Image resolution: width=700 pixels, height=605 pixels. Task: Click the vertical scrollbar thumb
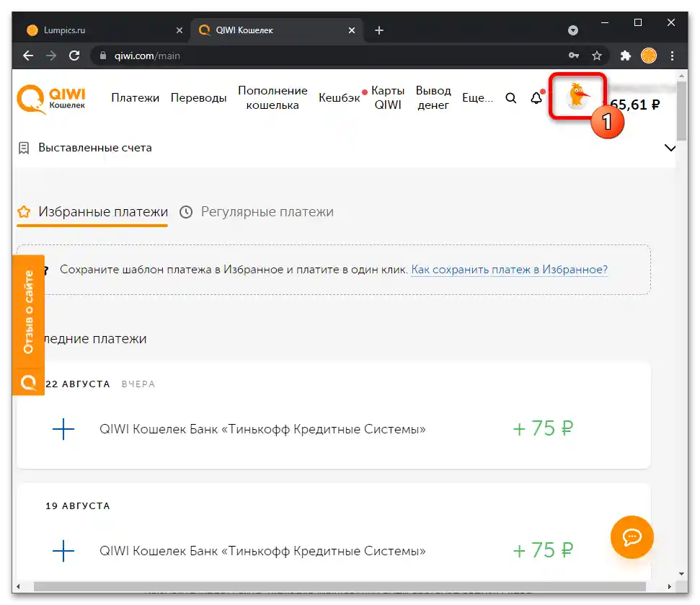(681, 111)
